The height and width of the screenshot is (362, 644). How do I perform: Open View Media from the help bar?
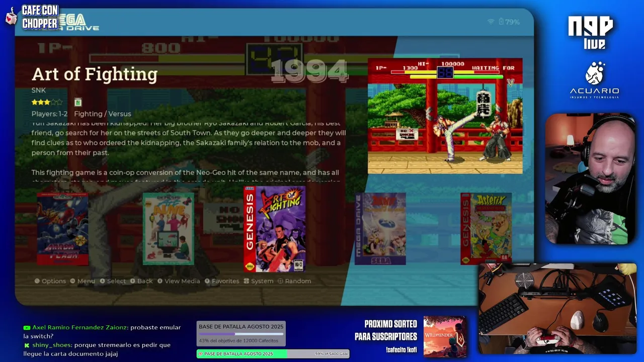pyautogui.click(x=179, y=281)
